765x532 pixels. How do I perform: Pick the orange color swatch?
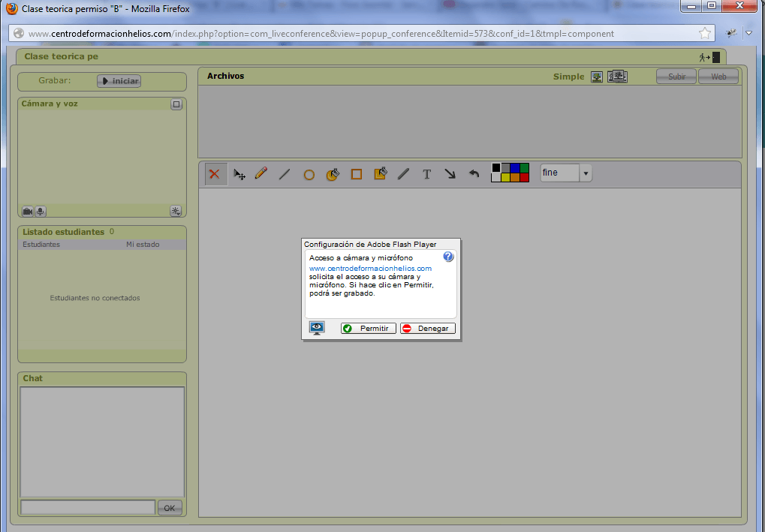(x=515, y=177)
